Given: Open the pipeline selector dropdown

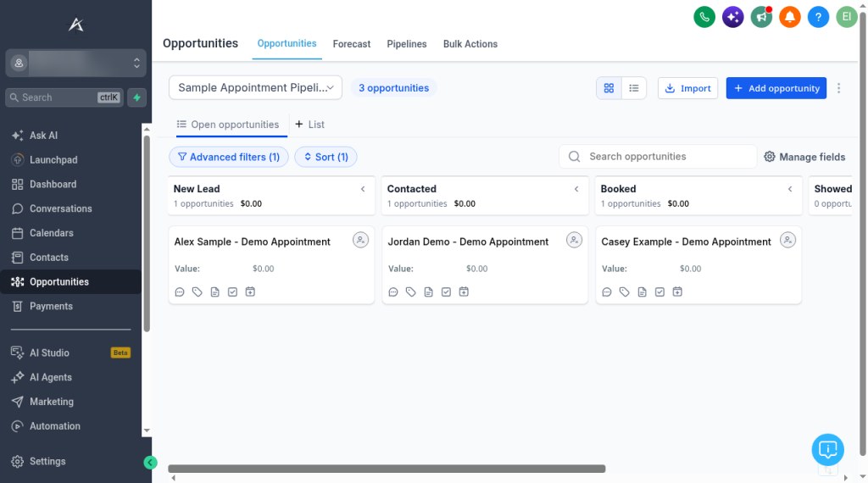Looking at the screenshot, I should pos(255,88).
